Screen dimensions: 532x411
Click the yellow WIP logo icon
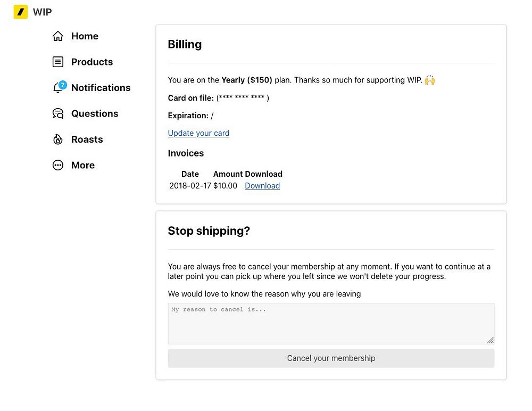click(20, 12)
